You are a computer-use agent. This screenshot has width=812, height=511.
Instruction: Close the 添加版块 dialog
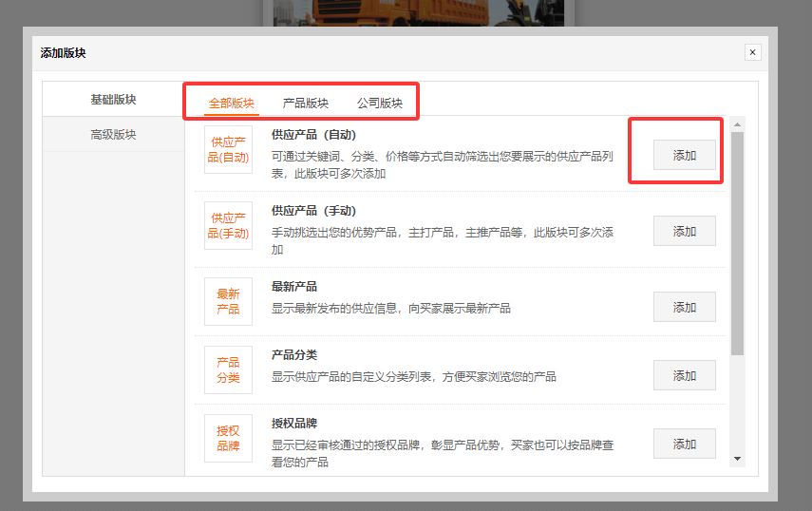pyautogui.click(x=752, y=52)
